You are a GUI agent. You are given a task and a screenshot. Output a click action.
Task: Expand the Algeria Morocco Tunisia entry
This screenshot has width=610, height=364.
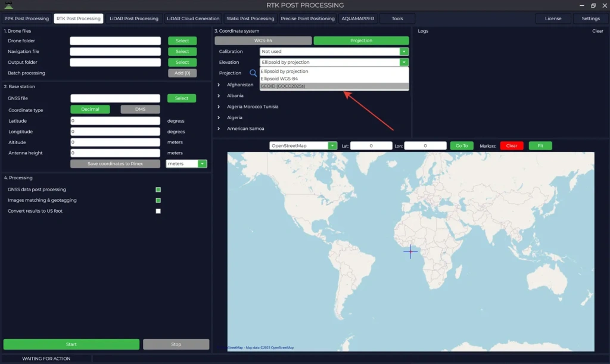click(219, 106)
